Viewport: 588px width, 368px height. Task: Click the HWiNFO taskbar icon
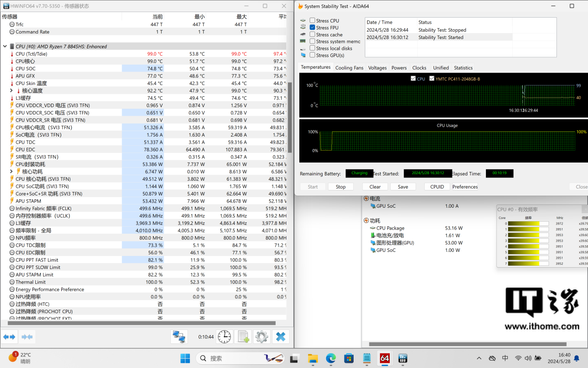click(x=403, y=358)
